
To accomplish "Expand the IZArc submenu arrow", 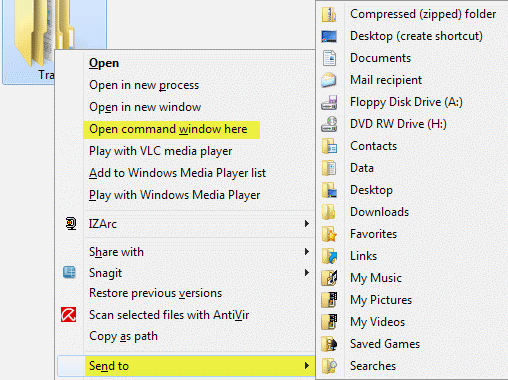I will [307, 223].
